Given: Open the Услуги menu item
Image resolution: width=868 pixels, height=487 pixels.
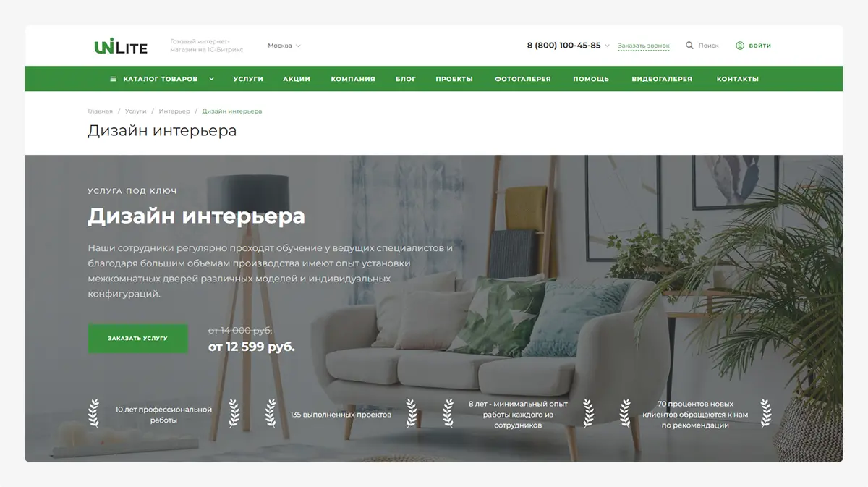Looking at the screenshot, I should pyautogui.click(x=248, y=79).
